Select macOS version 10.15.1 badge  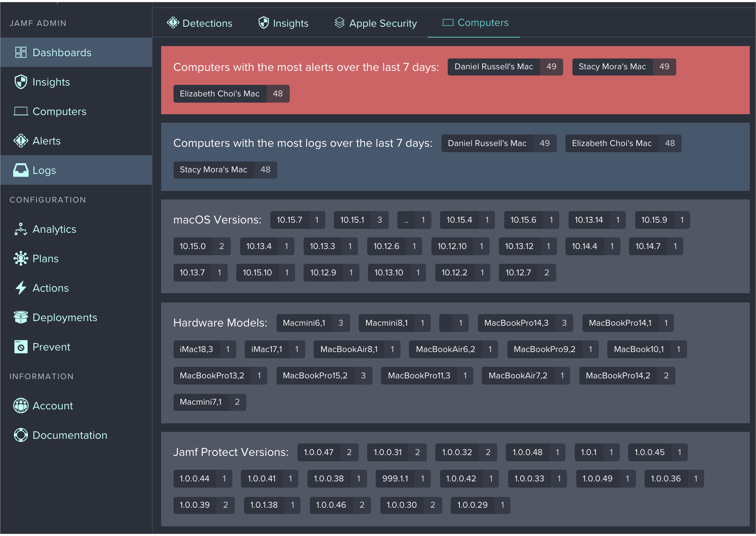(x=361, y=220)
